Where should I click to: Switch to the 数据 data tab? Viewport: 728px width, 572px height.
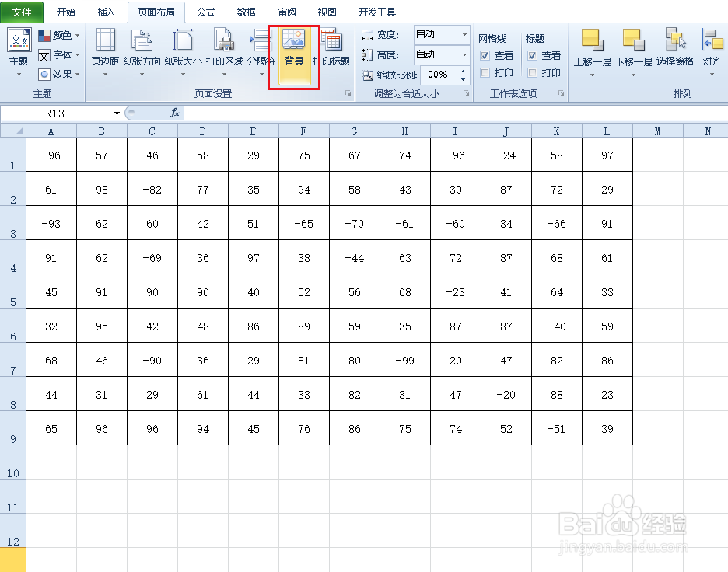[x=246, y=12]
